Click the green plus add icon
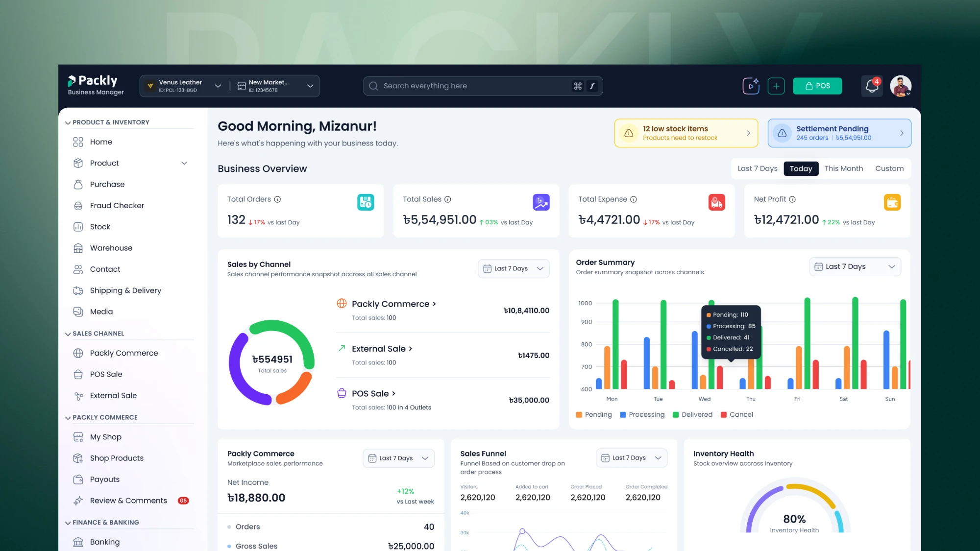980x551 pixels. [x=776, y=86]
